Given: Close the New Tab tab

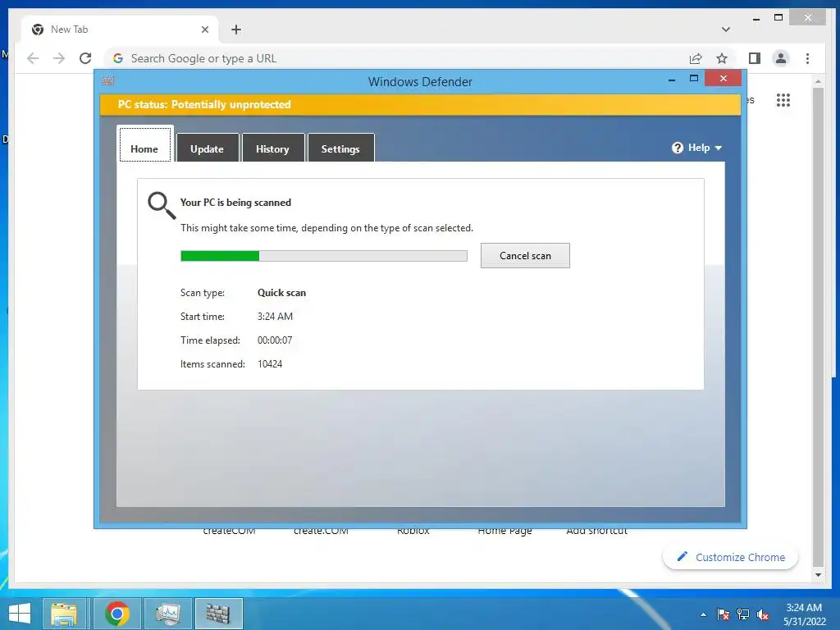Looking at the screenshot, I should (x=204, y=30).
